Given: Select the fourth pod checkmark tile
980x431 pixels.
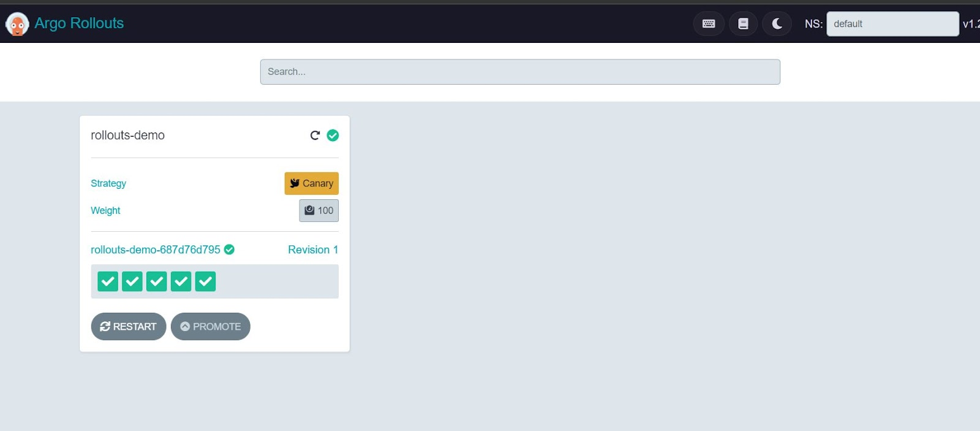Looking at the screenshot, I should pos(181,281).
